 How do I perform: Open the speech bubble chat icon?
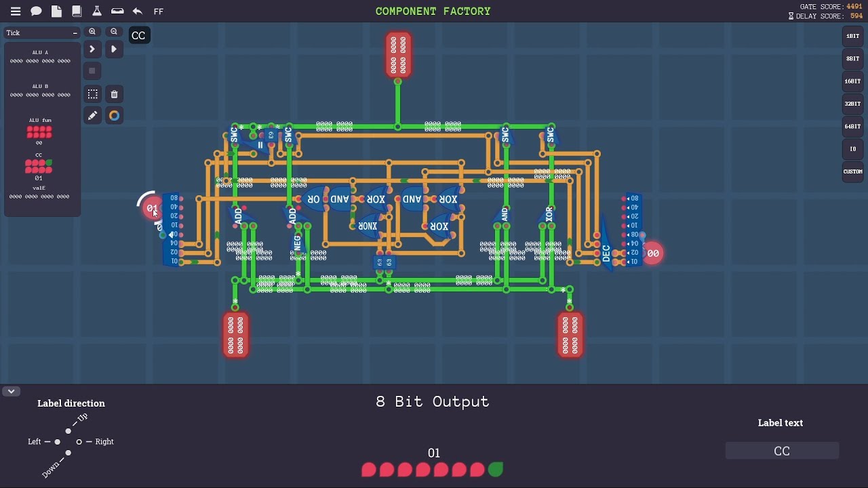(x=36, y=12)
